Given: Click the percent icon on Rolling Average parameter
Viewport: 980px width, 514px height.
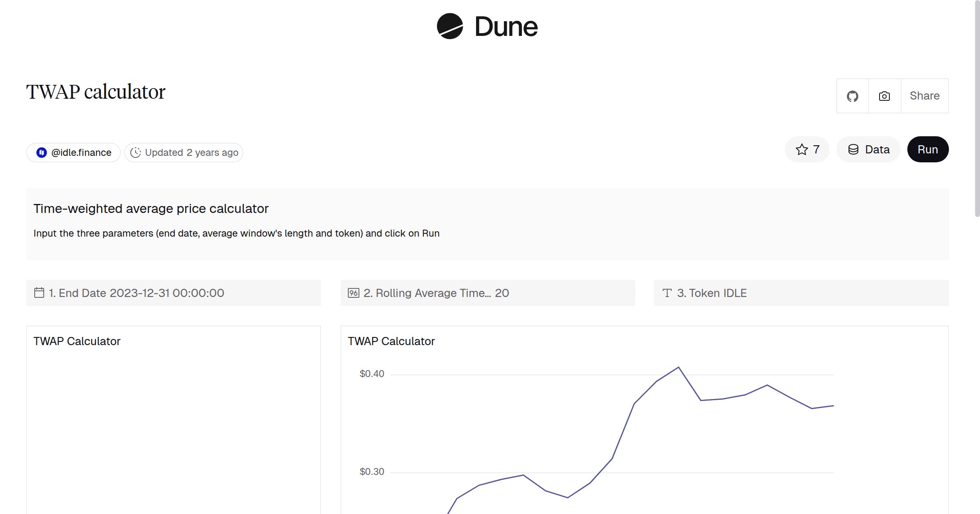Looking at the screenshot, I should pyautogui.click(x=353, y=292).
